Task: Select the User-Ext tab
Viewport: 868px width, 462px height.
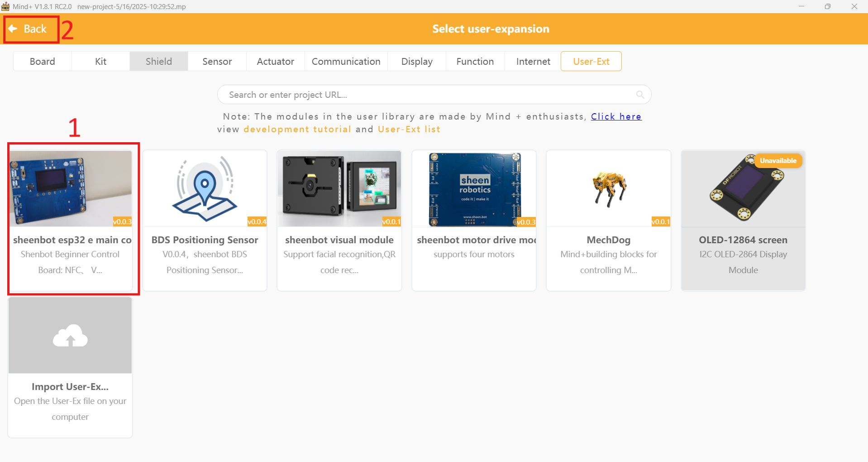Action: (x=591, y=61)
